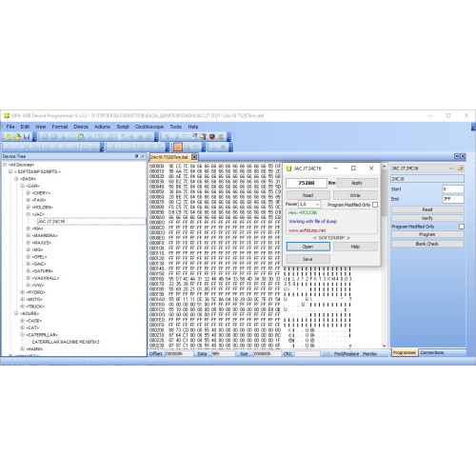Image resolution: width=476 pixels, height=476 pixels.
Task: Open the Power voltage dropdown
Action: click(x=317, y=204)
